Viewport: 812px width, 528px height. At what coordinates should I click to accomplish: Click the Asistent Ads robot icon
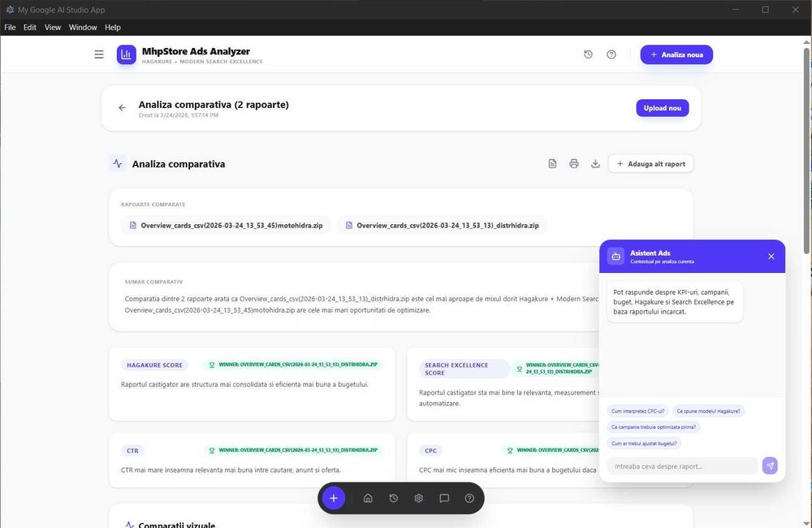click(x=615, y=257)
